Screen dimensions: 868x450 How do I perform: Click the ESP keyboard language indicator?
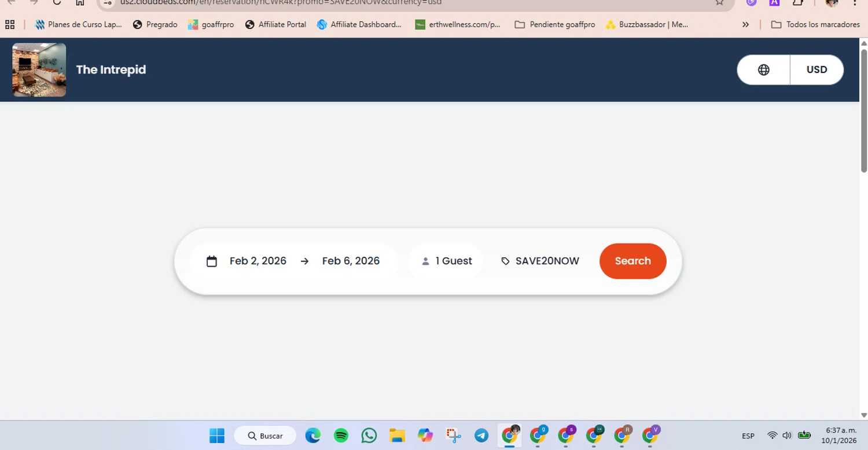click(x=748, y=436)
